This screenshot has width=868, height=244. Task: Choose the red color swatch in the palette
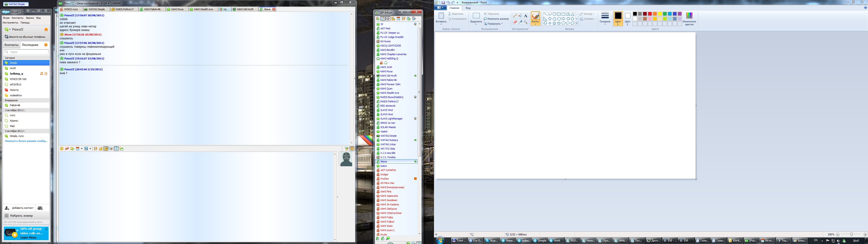pos(650,14)
